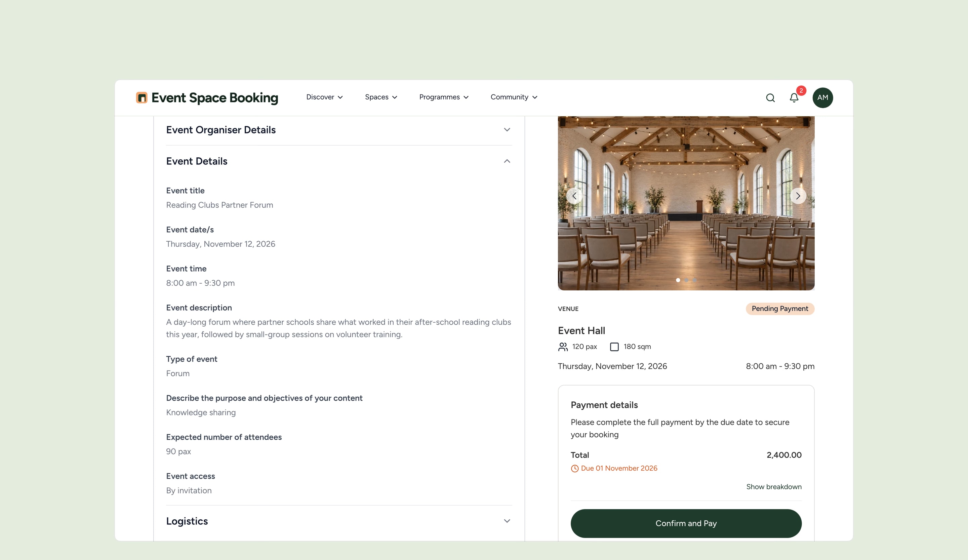Viewport: 968px width, 560px height.
Task: Click the Forum event type value
Action: click(x=177, y=373)
